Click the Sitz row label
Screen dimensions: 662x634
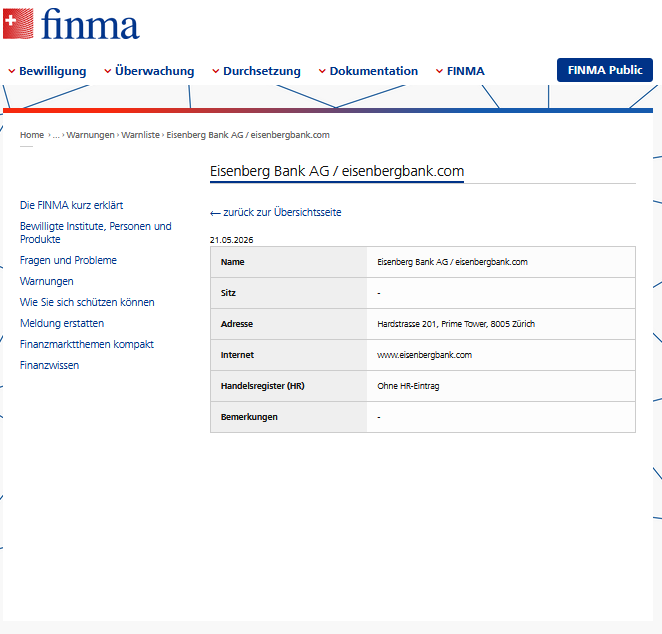point(228,293)
